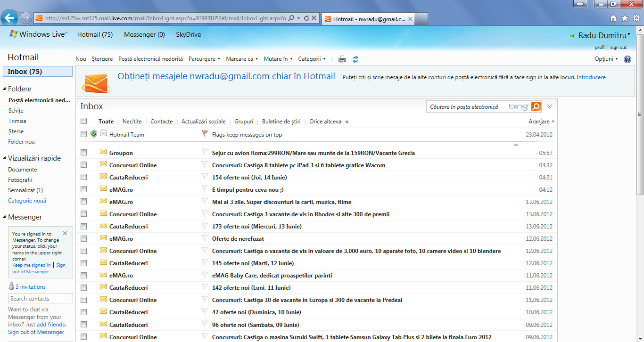Open the browser Tools gear icon
This screenshot has width=644, height=342.
[x=636, y=18]
